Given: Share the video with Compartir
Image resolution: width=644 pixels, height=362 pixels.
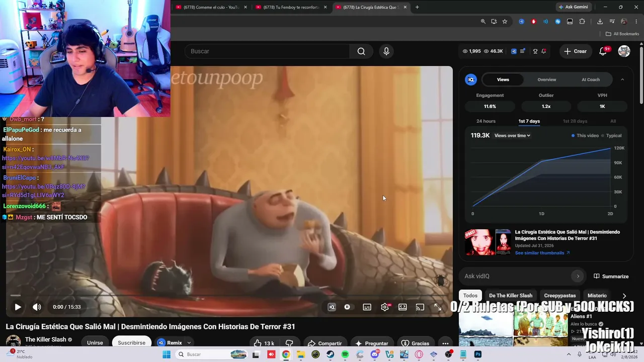Looking at the screenshot, I should coord(325,343).
